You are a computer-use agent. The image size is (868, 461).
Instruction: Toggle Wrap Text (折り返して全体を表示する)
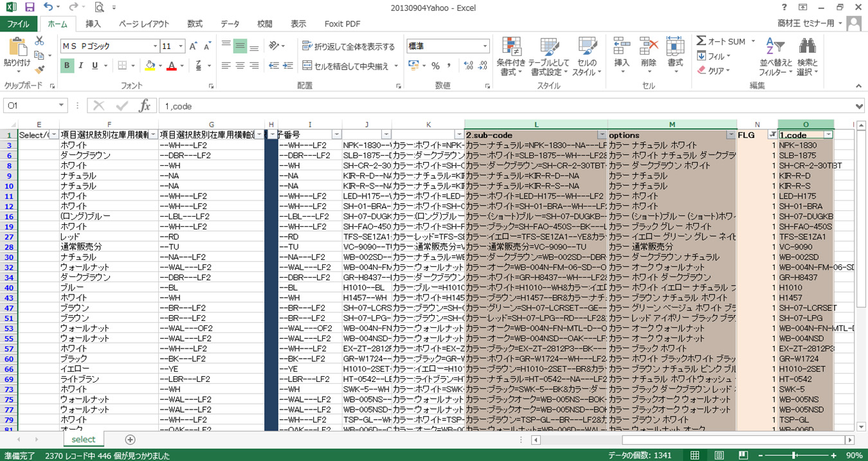[348, 46]
